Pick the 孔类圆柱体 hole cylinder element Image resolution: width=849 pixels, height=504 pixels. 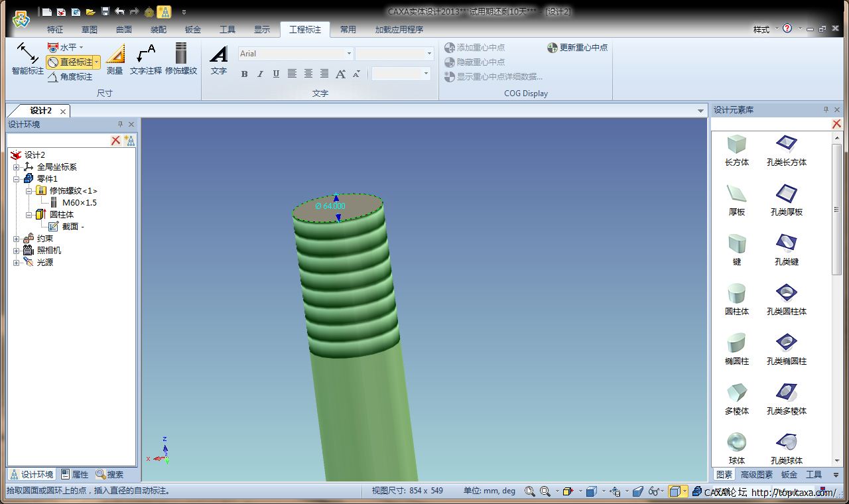[787, 300]
